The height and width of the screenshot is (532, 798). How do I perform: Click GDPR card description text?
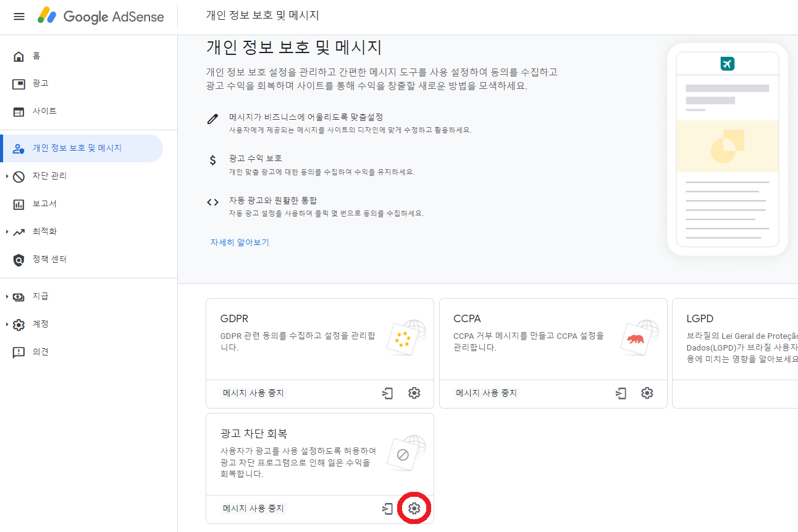[x=298, y=342]
